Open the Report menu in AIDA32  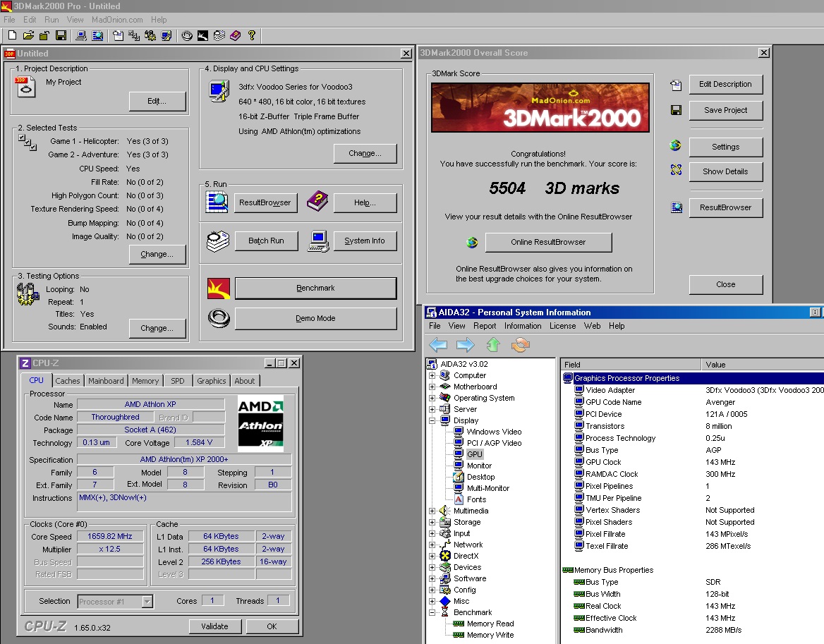pyautogui.click(x=485, y=326)
